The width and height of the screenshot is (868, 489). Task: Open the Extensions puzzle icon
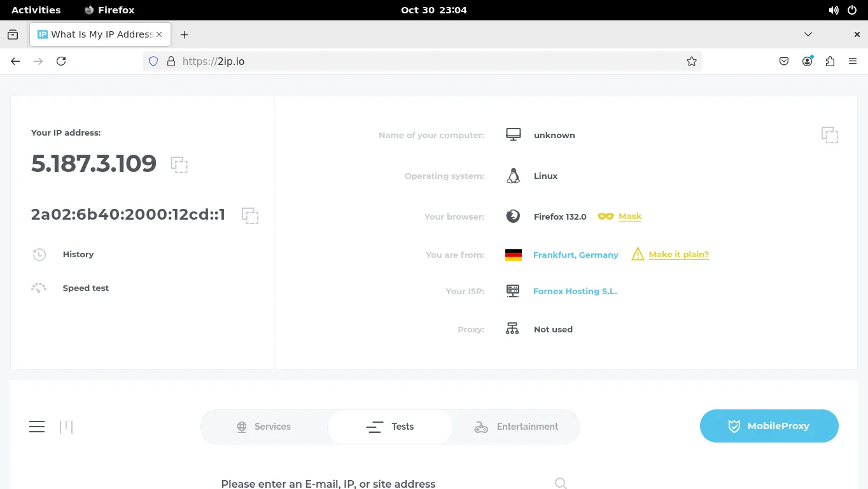pos(830,61)
